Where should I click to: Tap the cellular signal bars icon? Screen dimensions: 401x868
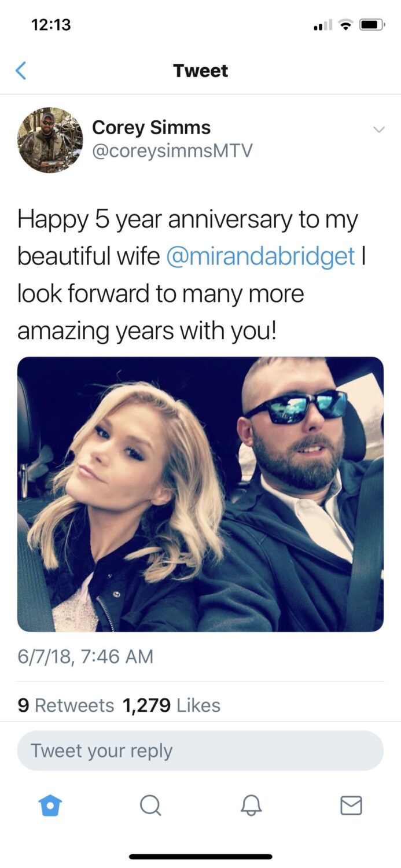click(323, 25)
